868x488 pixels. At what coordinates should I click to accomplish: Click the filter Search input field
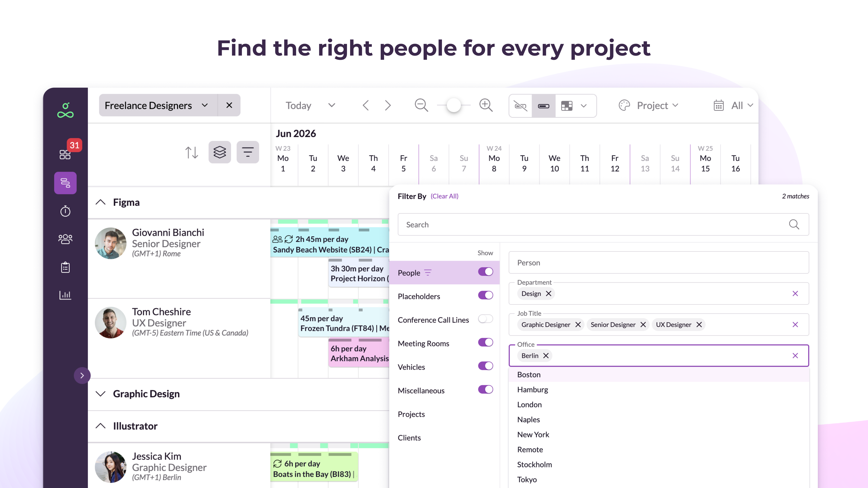(593, 225)
